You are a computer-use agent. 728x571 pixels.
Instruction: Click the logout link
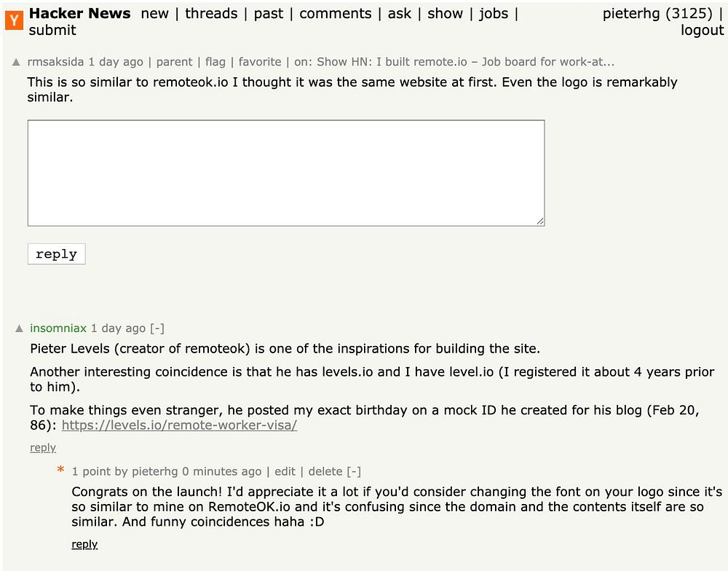click(x=702, y=31)
